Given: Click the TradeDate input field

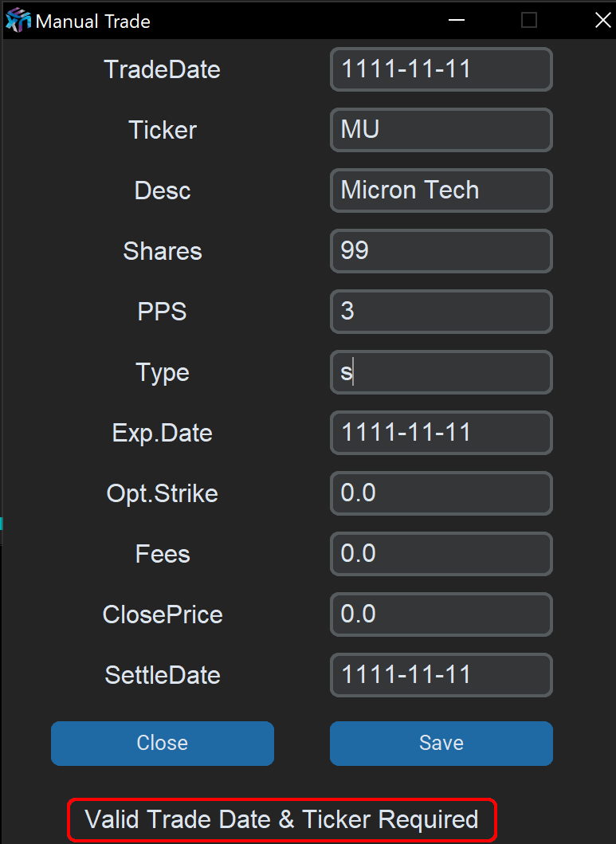Looking at the screenshot, I should click(441, 69).
